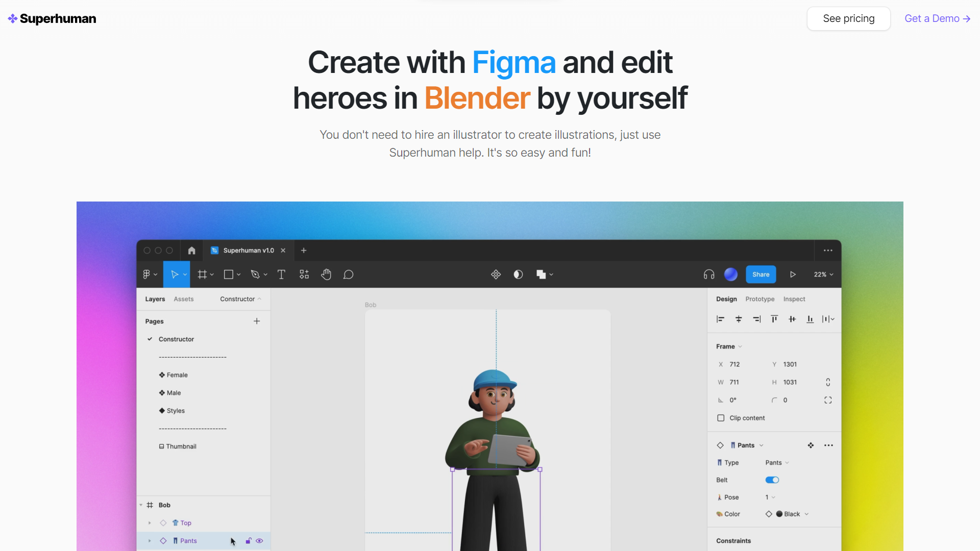Open the Resources components tool
980x551 pixels.
pyautogui.click(x=304, y=274)
